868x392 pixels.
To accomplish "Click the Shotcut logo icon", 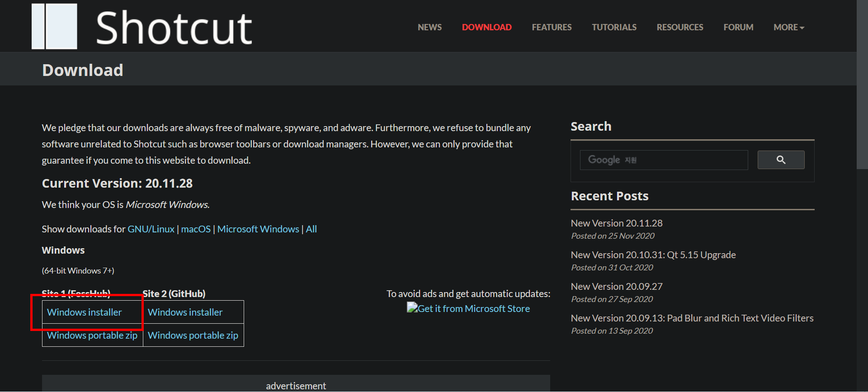I will pos(54,26).
